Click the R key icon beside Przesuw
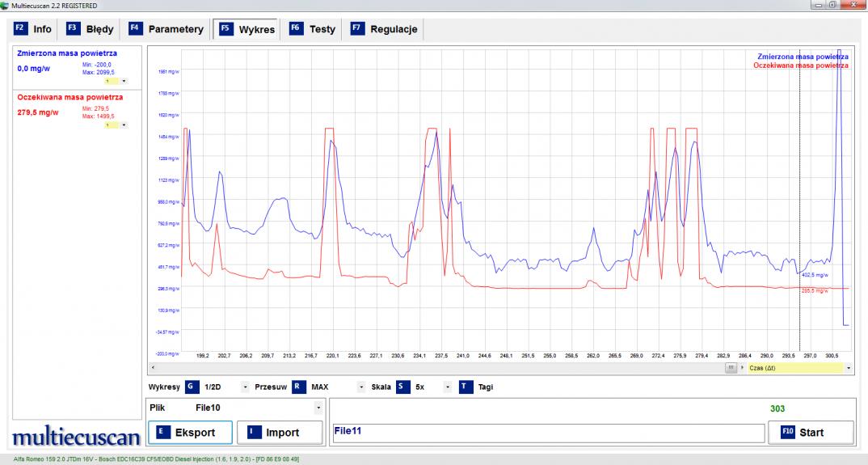This screenshot has height=465, width=868. coord(298,387)
